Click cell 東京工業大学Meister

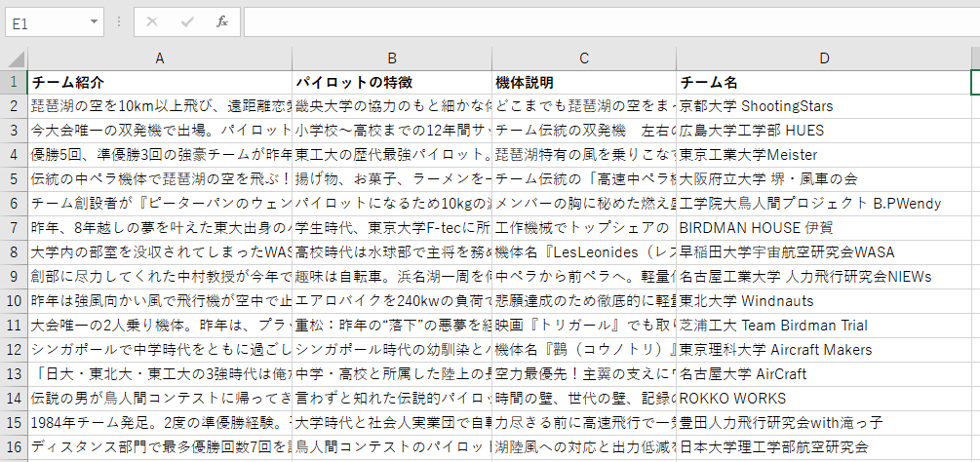click(824, 155)
